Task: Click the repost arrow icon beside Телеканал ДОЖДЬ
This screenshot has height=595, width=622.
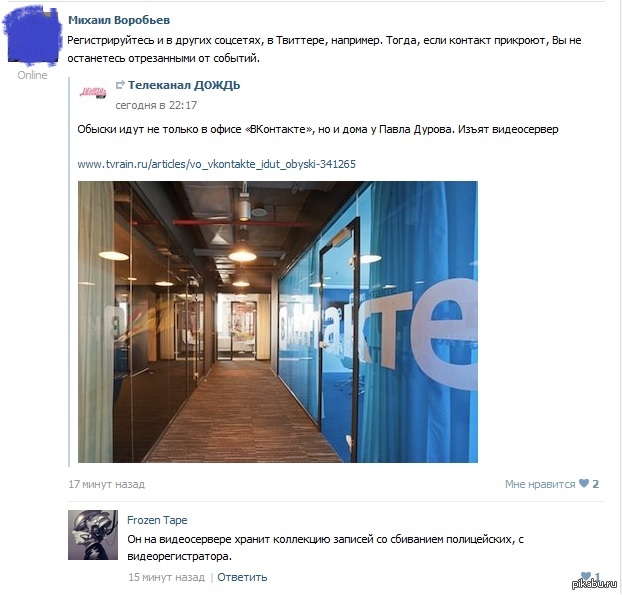Action: tap(120, 85)
